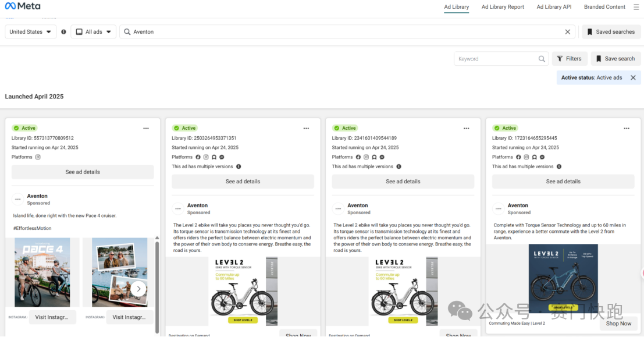The image size is (644, 337).
Task: Open three-dot menu on first ad card
Action: click(x=146, y=128)
